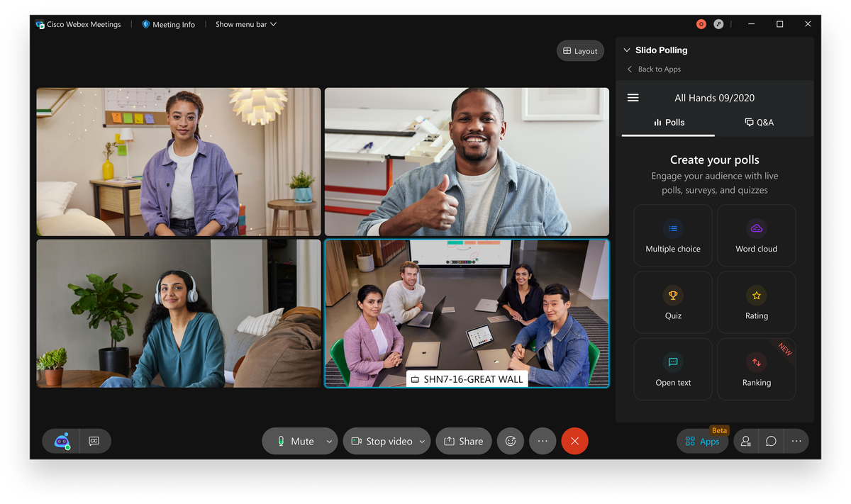Expand audio options arrow beside Mute

(329, 441)
